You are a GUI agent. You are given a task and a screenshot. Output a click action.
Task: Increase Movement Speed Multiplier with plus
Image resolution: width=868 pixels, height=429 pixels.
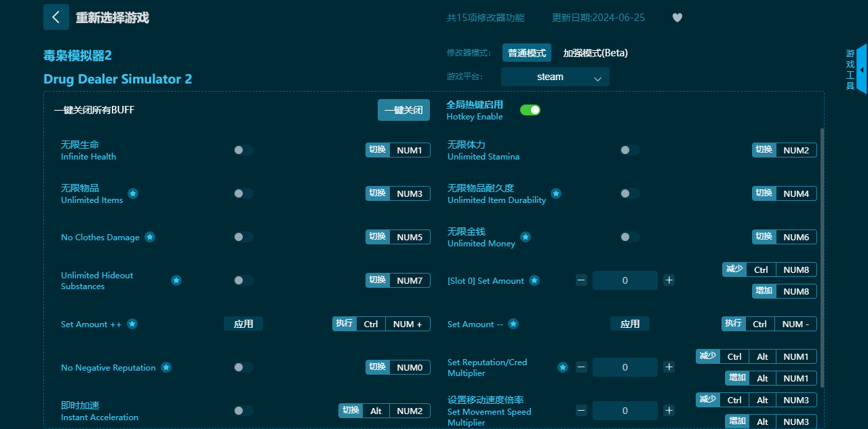tap(669, 411)
